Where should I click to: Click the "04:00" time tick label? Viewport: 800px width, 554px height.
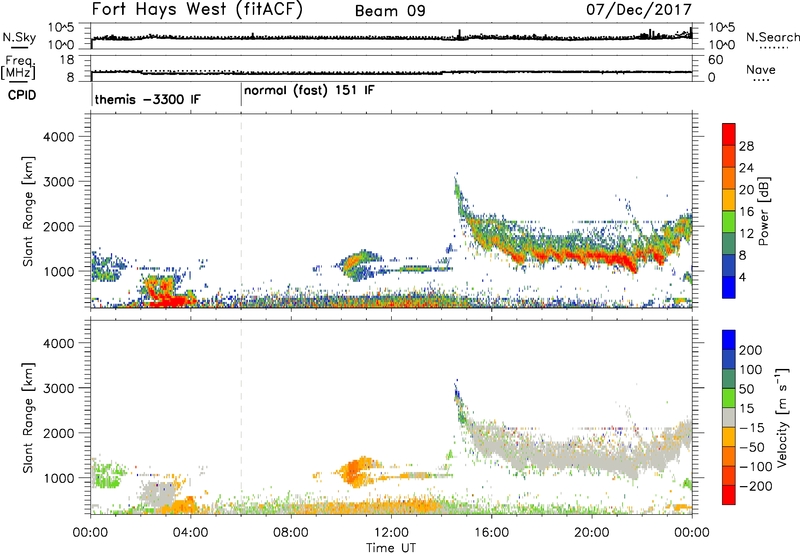tap(191, 533)
